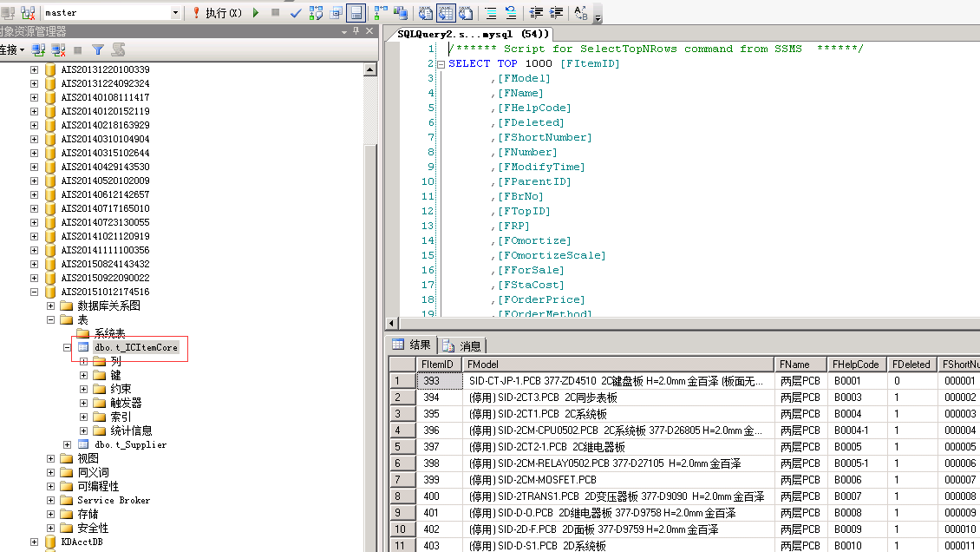The image size is (980, 552).
Task: Click Object Explorer connect server icon
Action: point(38,49)
